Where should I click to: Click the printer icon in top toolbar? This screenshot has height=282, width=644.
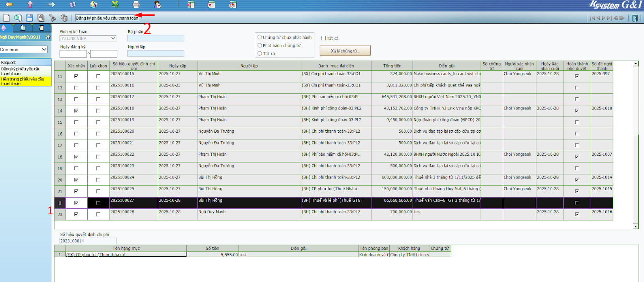pyautogui.click(x=136, y=4)
